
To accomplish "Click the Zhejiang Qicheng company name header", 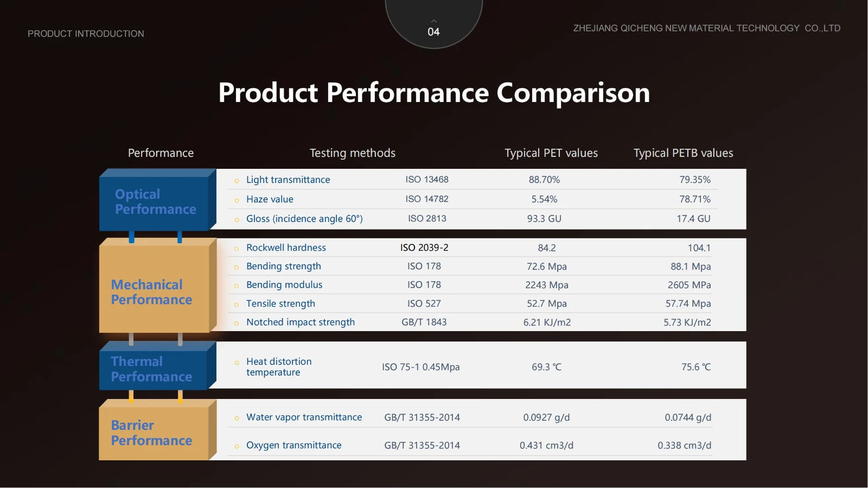I will coord(706,28).
